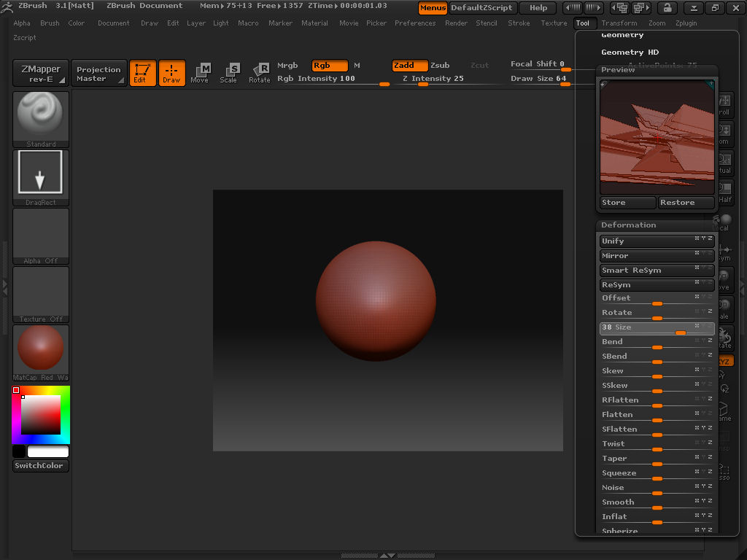Open the Preferences menu

click(415, 23)
